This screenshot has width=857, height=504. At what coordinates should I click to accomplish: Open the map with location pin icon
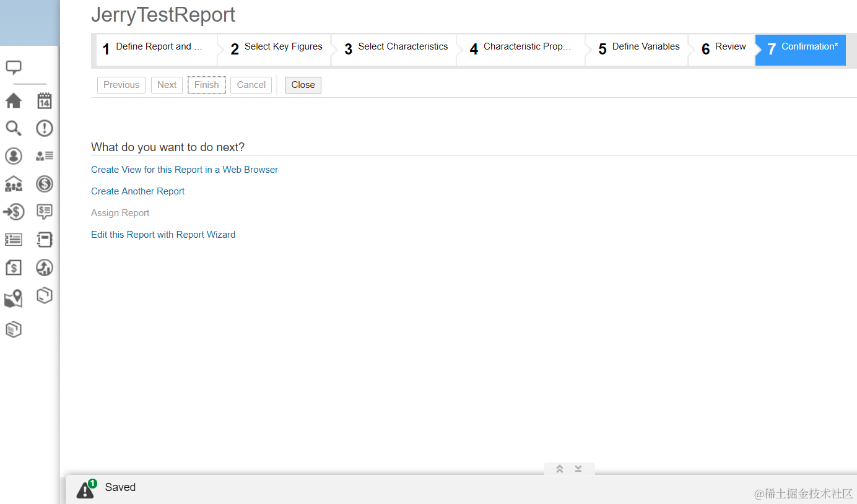(14, 298)
